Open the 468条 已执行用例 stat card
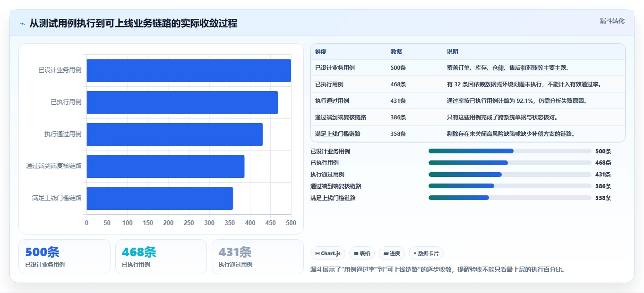Image resolution: width=644 pixels, height=293 pixels. 161,257
